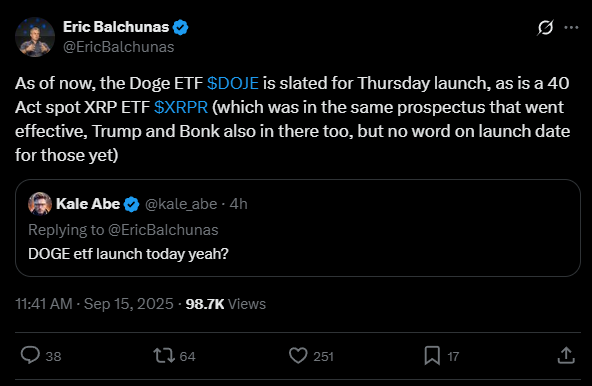The image size is (592, 386).
Task: Click the 98.7K Views count
Action: point(226,304)
